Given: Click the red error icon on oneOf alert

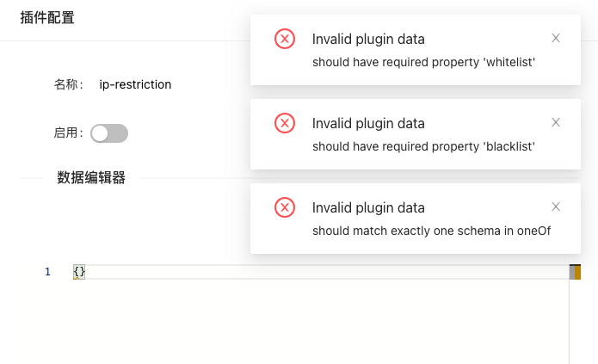Looking at the screenshot, I should [285, 207].
